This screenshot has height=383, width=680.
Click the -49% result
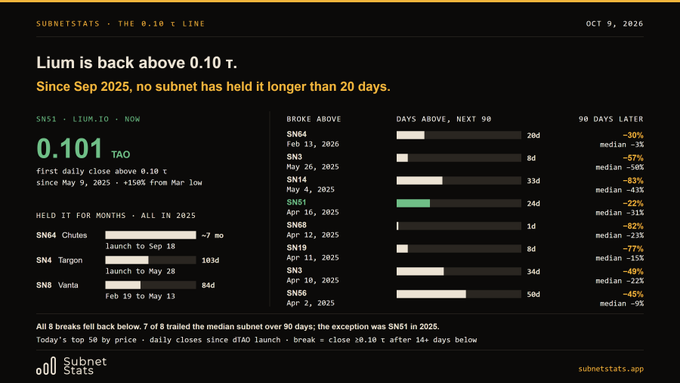pyautogui.click(x=633, y=272)
